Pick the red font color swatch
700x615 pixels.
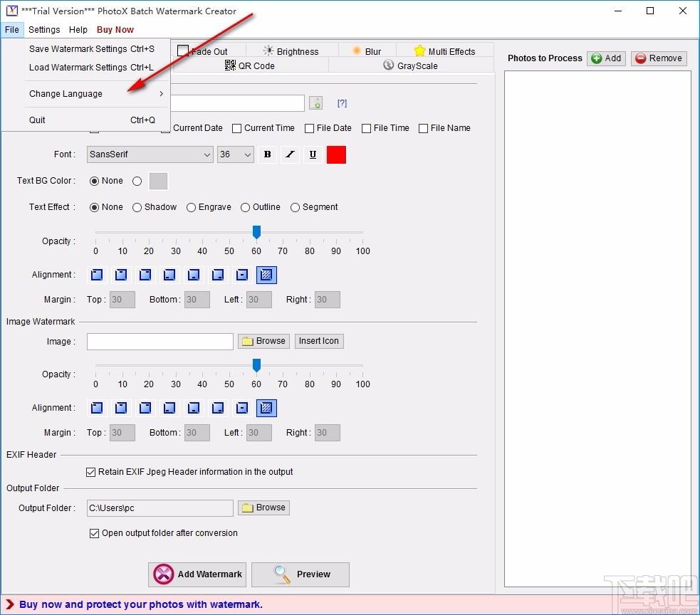(x=336, y=155)
